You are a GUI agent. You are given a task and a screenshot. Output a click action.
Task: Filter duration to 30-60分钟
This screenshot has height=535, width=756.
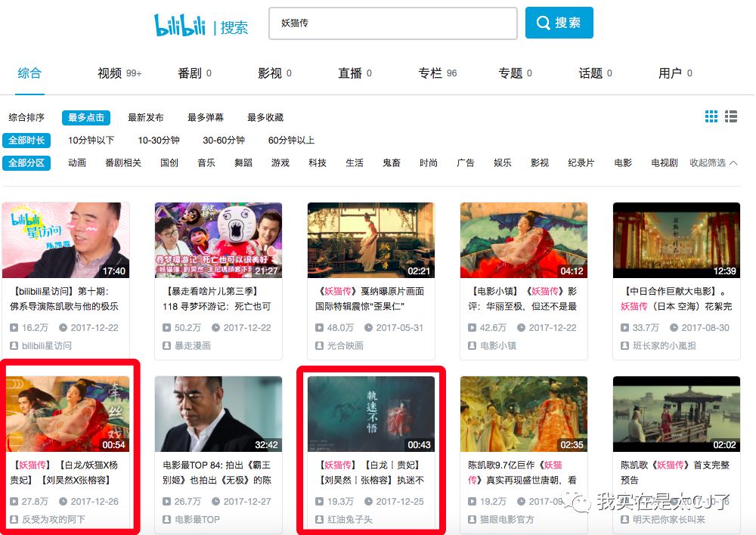point(224,141)
